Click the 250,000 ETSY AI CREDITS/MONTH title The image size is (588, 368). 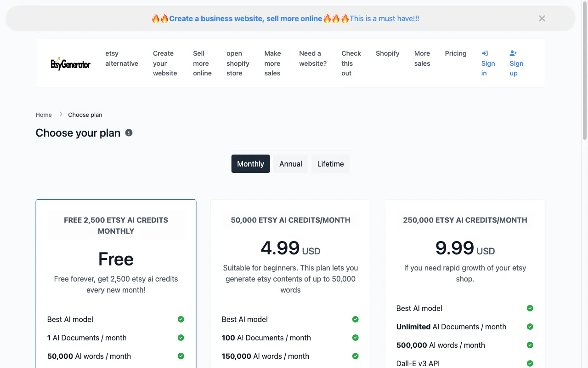pos(465,220)
